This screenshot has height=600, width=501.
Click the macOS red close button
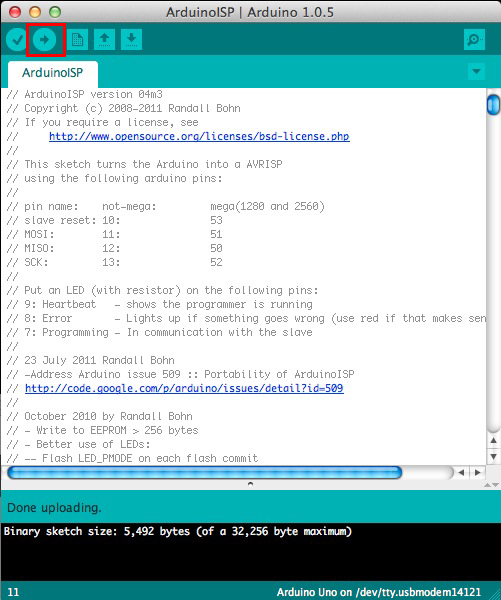point(15,12)
